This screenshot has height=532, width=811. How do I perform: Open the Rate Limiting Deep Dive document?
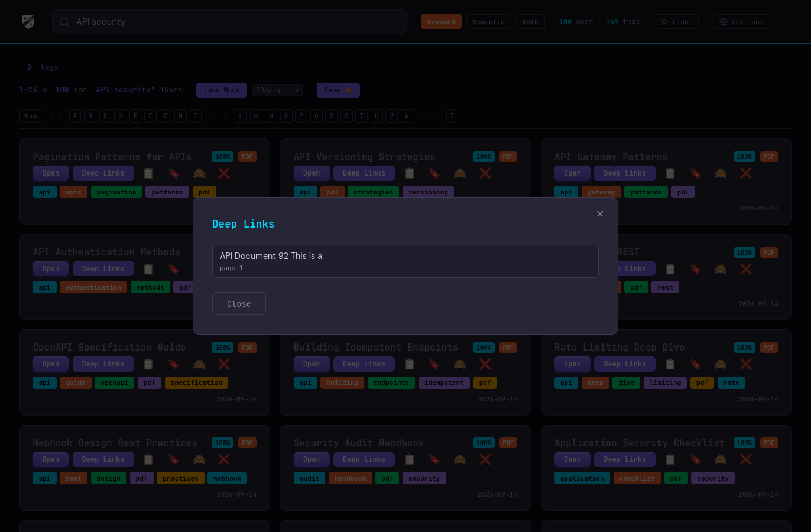[572, 364]
